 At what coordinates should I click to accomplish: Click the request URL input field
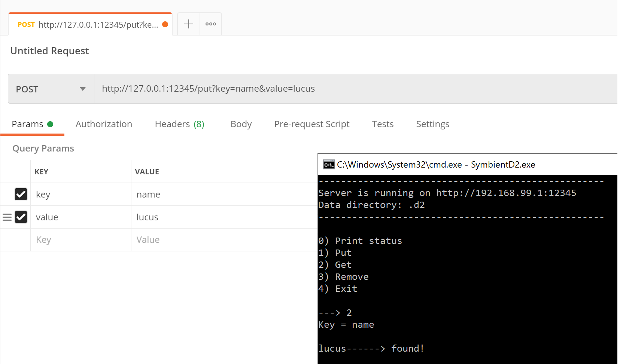coord(337,89)
